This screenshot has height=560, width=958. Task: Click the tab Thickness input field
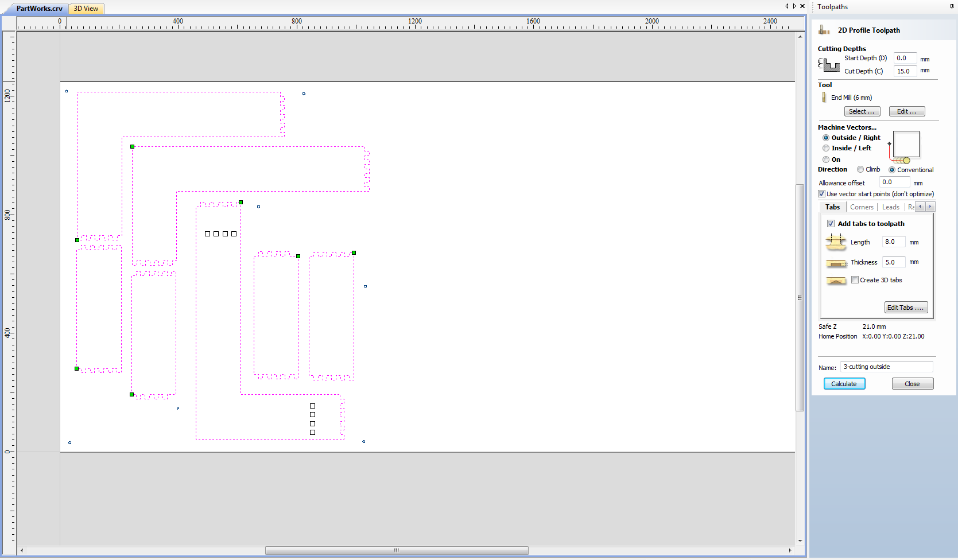point(894,262)
